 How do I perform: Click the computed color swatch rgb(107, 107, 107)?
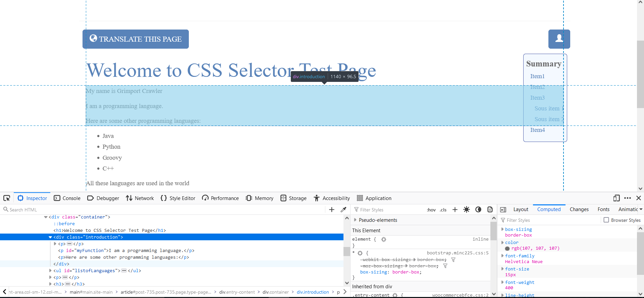(x=507, y=249)
